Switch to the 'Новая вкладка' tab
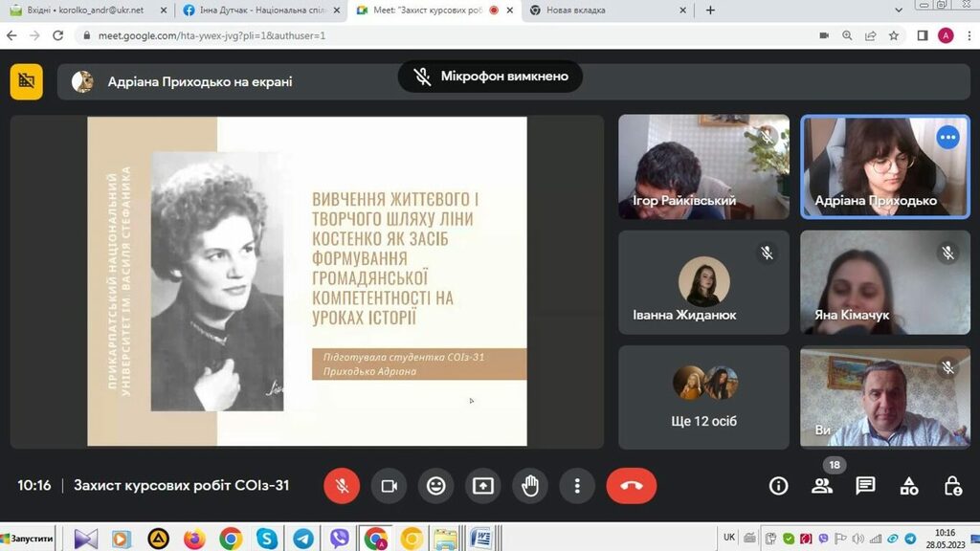Screen dimensions: 980x551 (603, 11)
